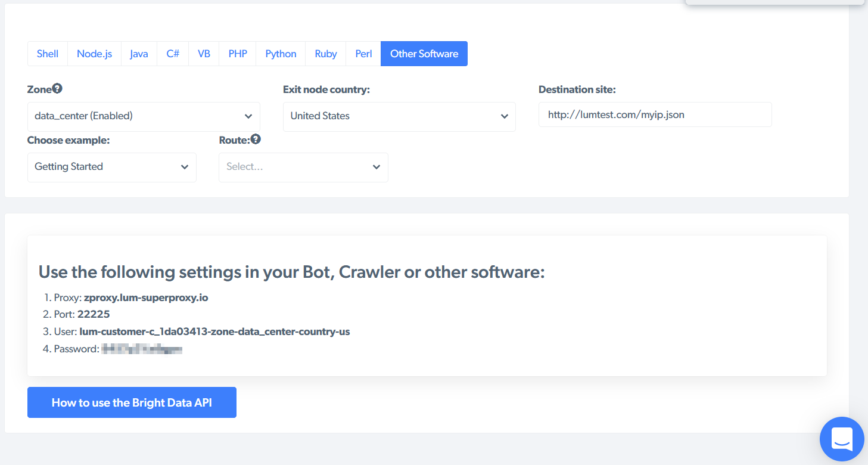Select the Java tab
This screenshot has width=868, height=465.
139,54
